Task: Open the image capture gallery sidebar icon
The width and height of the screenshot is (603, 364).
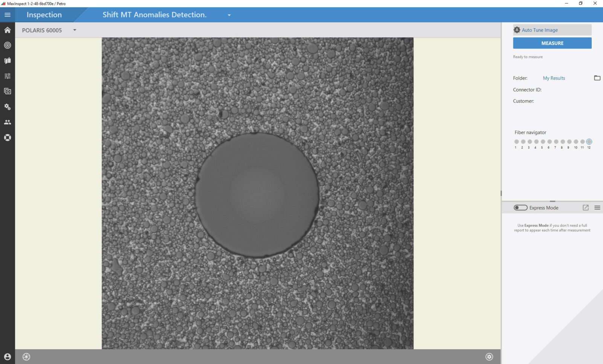Action: 7,91
